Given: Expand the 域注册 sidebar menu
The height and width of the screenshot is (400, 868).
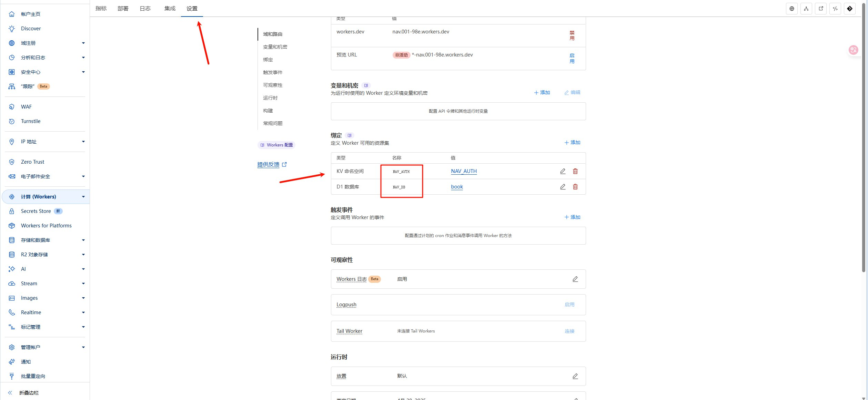Looking at the screenshot, I should tap(83, 43).
